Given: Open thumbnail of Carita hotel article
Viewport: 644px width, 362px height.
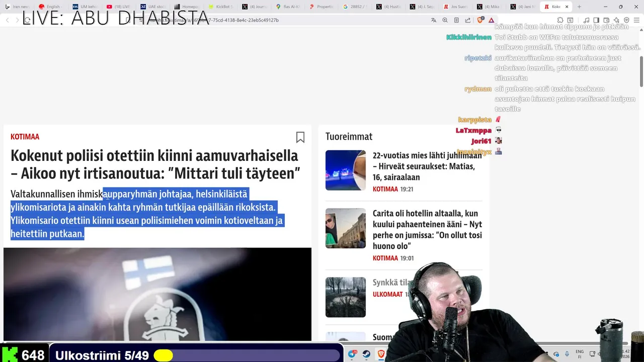Looking at the screenshot, I should [345, 228].
